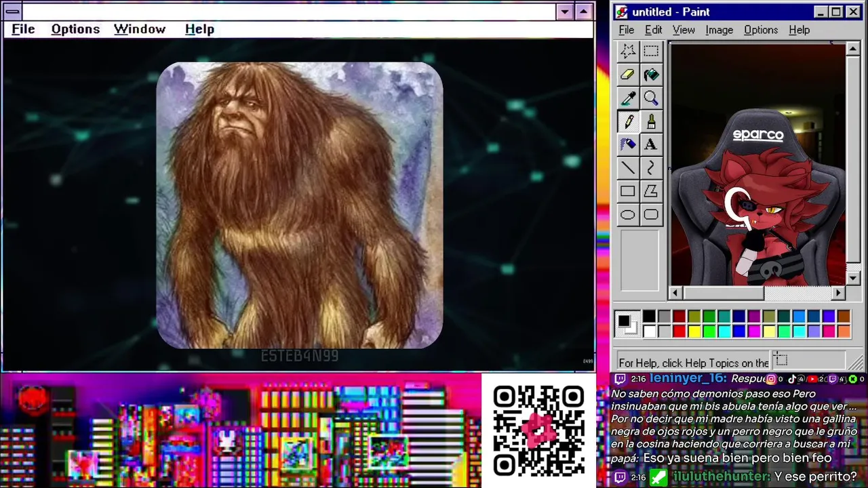Click Paint canvas scroll right arrow
Viewport: 868px width, 488px height.
[839, 293]
